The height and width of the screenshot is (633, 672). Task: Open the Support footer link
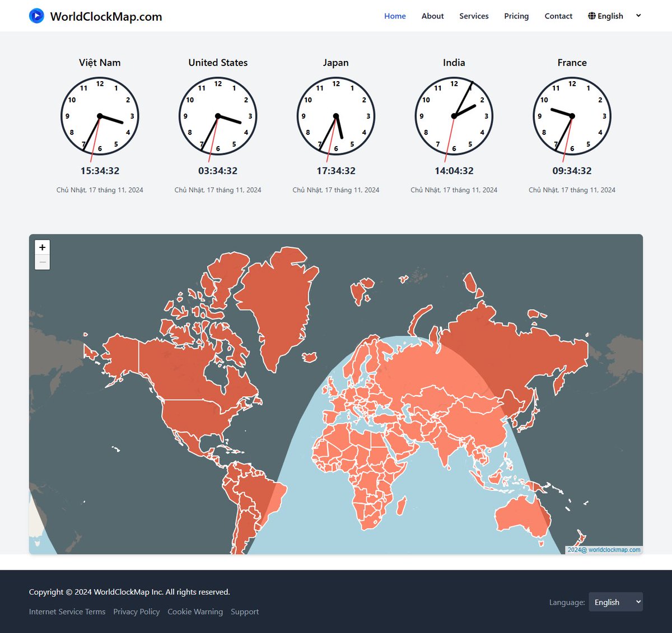click(x=245, y=612)
